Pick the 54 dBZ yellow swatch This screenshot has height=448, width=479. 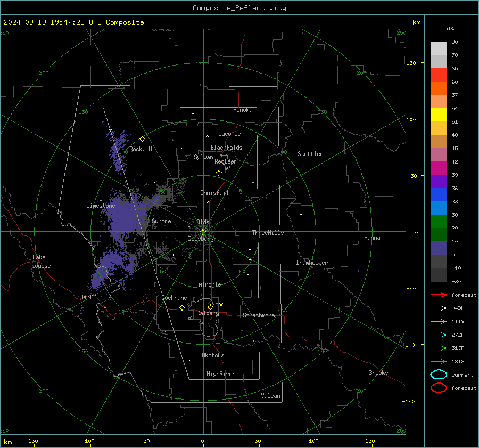tap(439, 115)
